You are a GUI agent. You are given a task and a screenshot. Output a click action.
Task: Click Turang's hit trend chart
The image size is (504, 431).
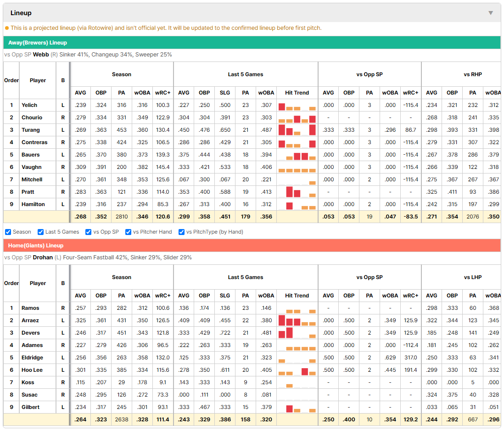pyautogui.click(x=297, y=130)
